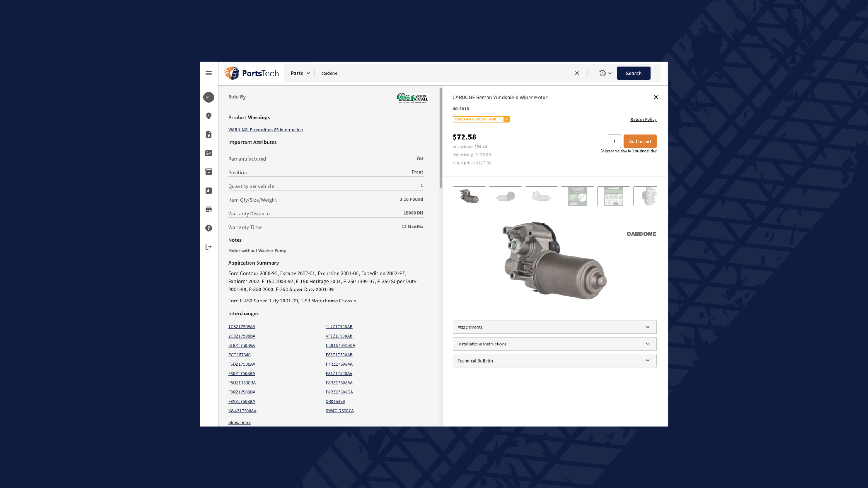Open interchange F8RZ17508DA
Viewport: 868px width, 488px height.
click(242, 392)
